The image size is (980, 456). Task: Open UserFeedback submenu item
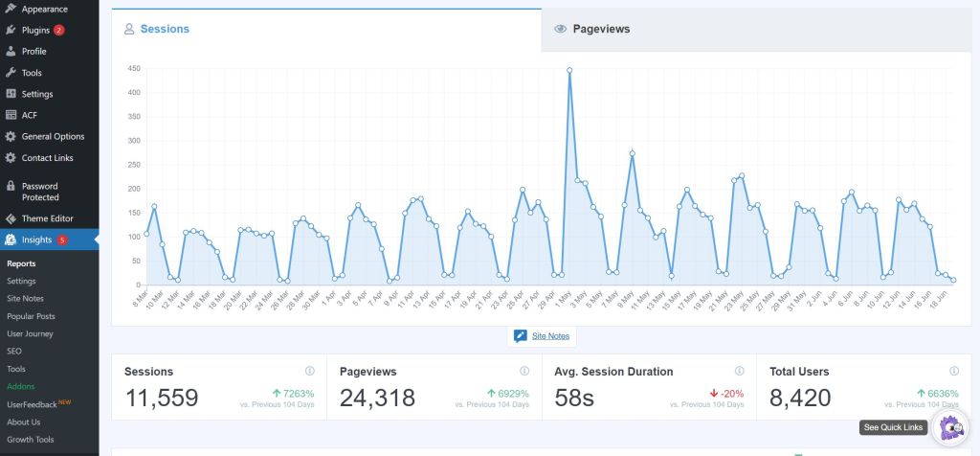[x=33, y=404]
